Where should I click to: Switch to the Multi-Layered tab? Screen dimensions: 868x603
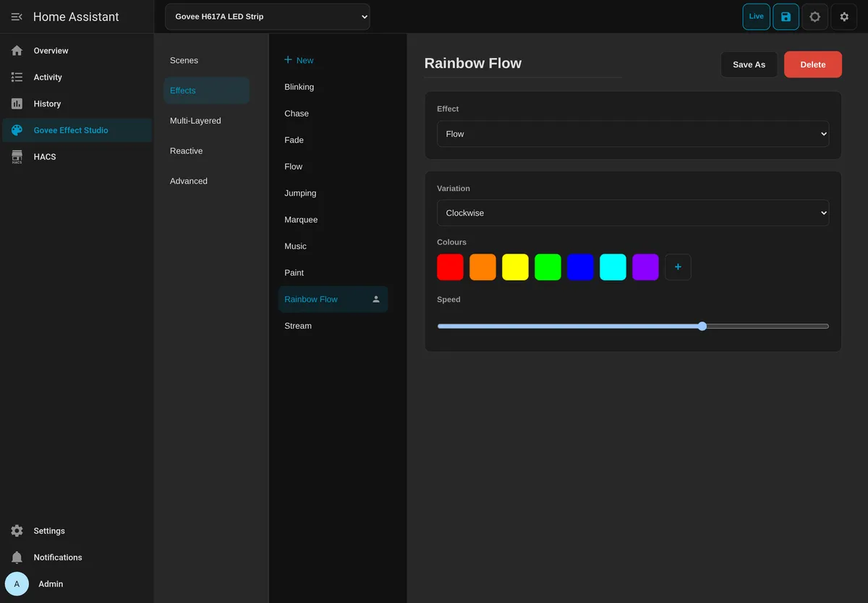point(207,121)
